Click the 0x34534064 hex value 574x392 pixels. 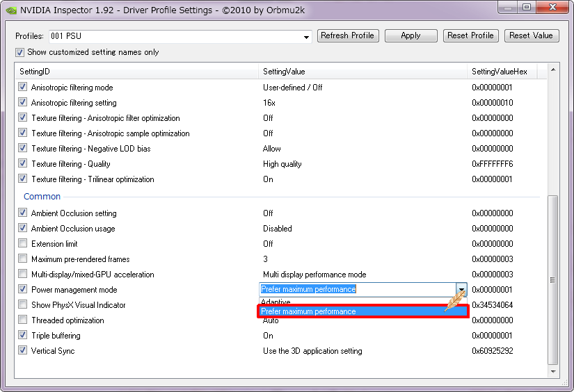point(493,304)
